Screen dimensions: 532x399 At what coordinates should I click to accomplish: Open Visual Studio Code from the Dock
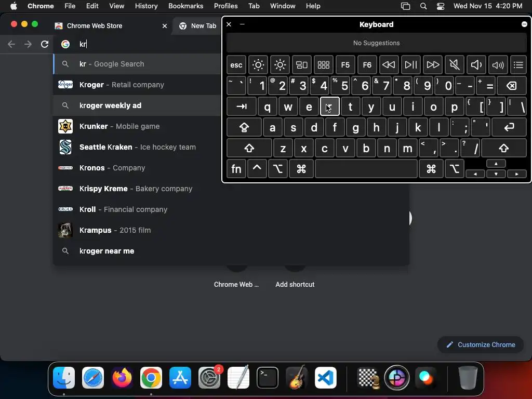(326, 377)
